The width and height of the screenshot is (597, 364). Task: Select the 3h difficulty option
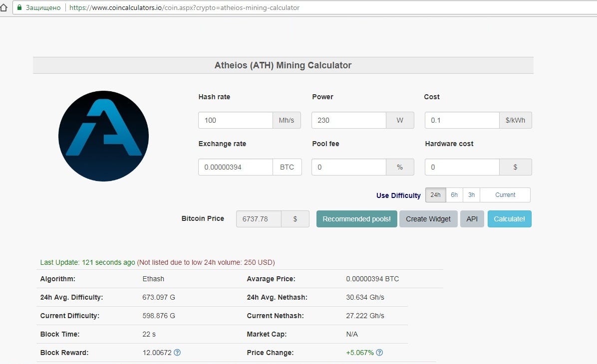click(x=471, y=195)
